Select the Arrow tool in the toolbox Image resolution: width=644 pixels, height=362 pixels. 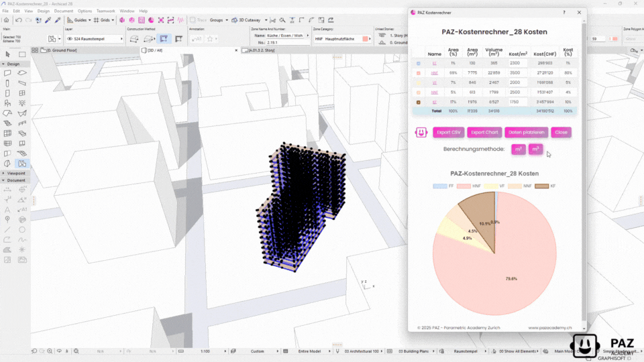coord(7,54)
